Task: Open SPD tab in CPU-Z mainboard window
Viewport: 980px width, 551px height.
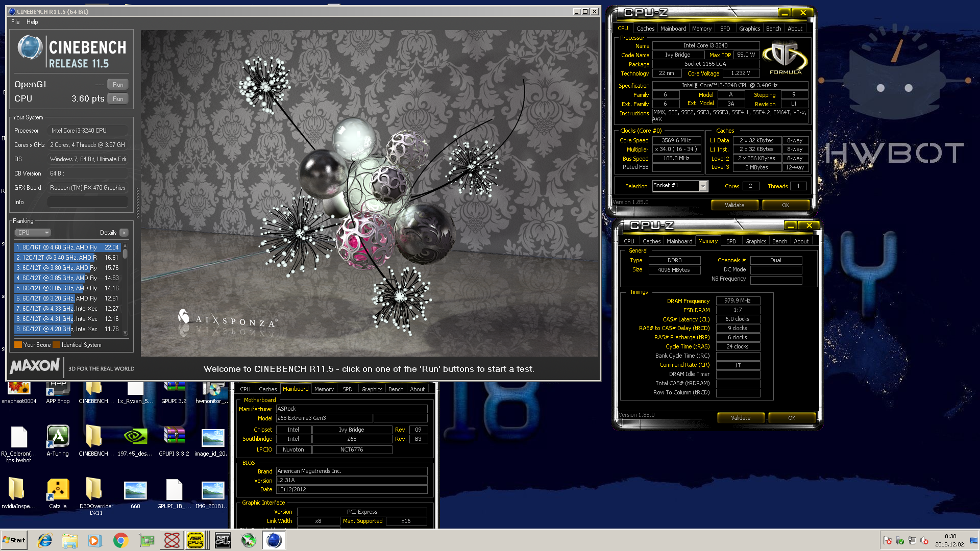Action: 347,389
